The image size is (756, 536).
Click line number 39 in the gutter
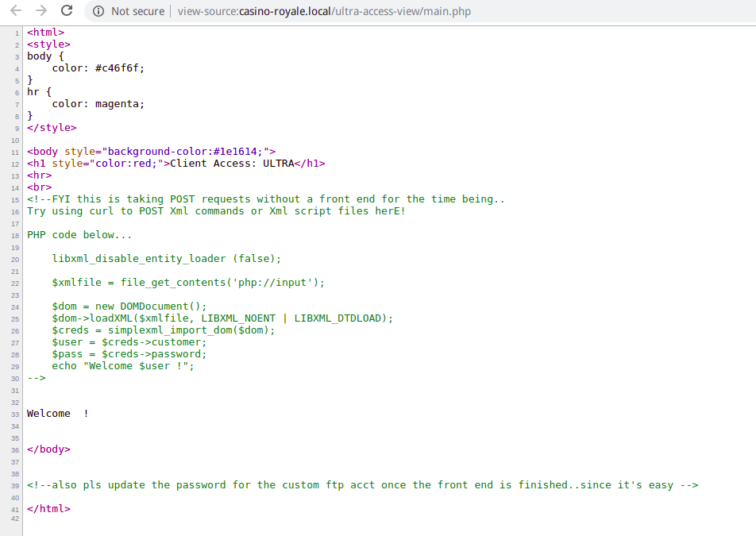coord(15,486)
